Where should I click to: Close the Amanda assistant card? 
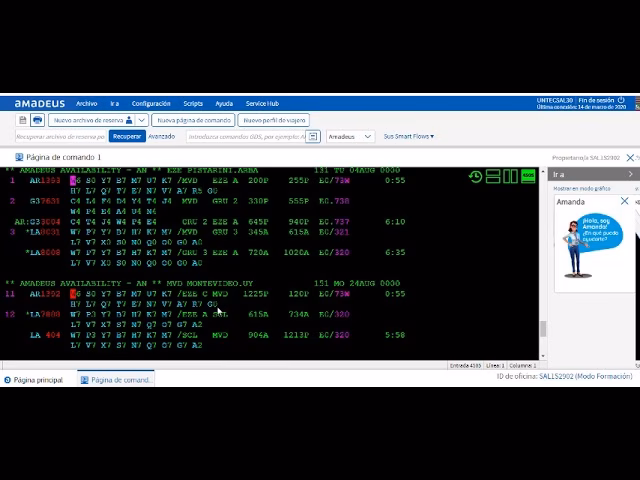tap(624, 201)
